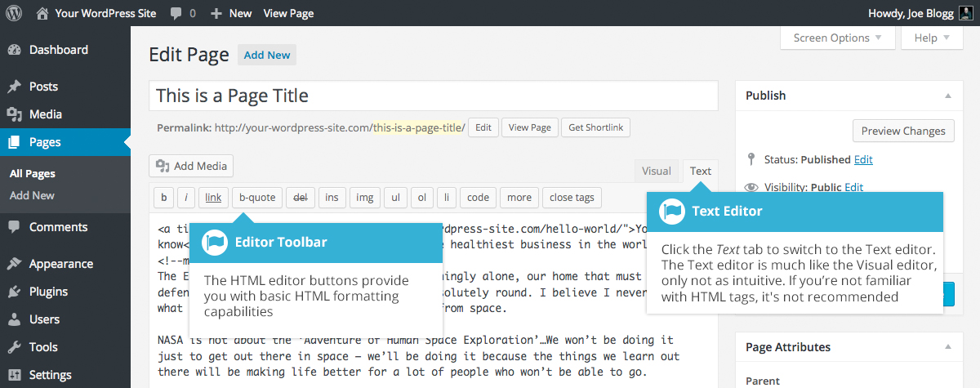Expand the Help panel

[x=932, y=38]
